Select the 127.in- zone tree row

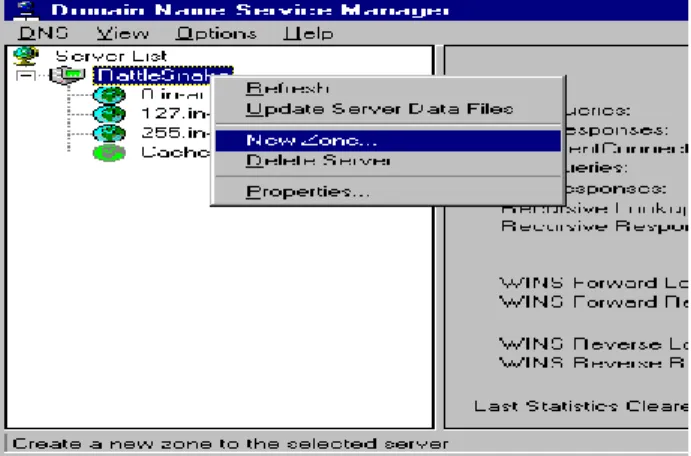[x=175, y=114]
